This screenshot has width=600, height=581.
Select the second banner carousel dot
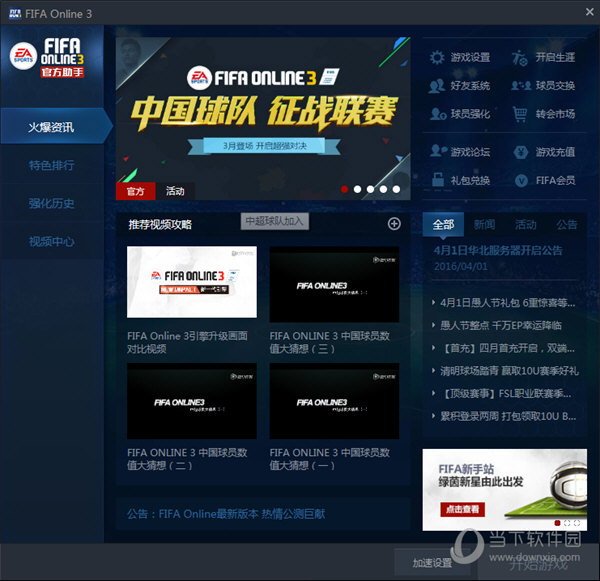tap(357, 189)
